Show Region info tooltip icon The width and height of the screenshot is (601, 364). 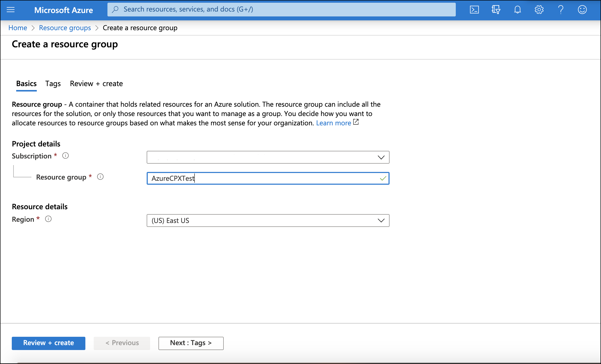point(48,219)
